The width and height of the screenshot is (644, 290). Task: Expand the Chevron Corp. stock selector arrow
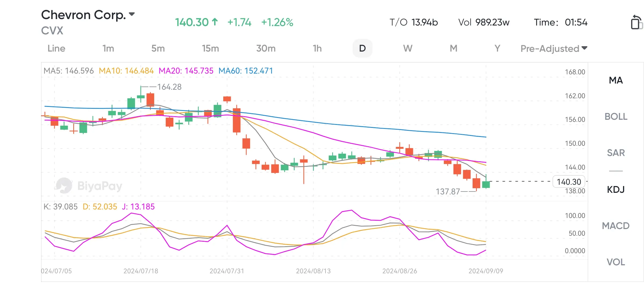coord(132,14)
